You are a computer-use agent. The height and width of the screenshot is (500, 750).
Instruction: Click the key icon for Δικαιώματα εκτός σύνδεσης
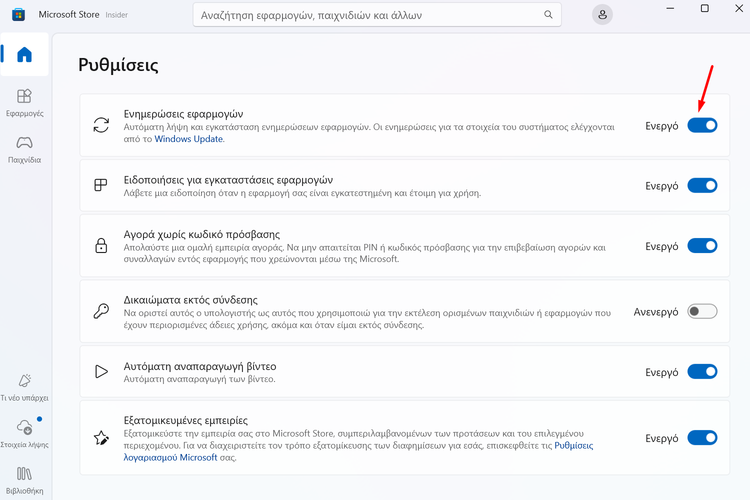coord(101,311)
